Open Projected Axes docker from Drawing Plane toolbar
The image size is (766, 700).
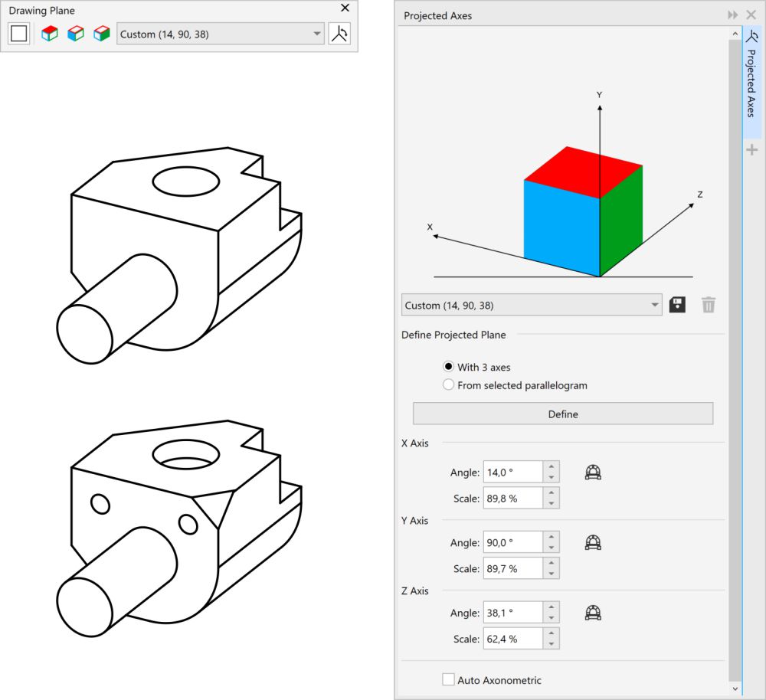click(x=339, y=34)
